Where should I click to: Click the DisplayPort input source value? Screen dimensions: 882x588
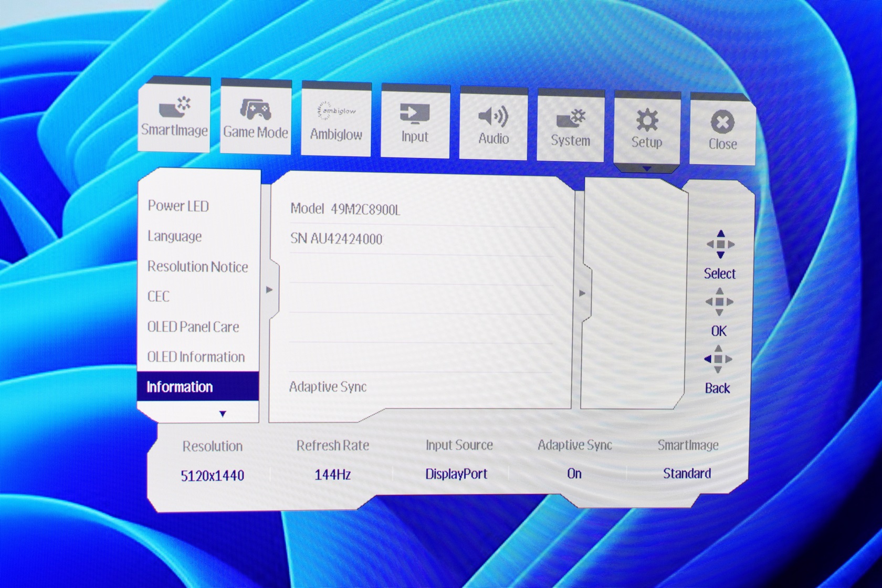pyautogui.click(x=456, y=474)
